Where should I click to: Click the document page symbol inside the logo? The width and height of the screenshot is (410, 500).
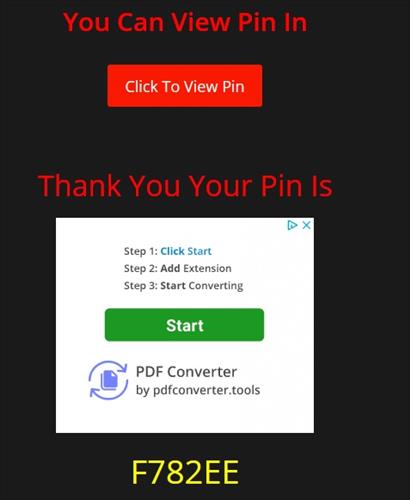(109, 380)
